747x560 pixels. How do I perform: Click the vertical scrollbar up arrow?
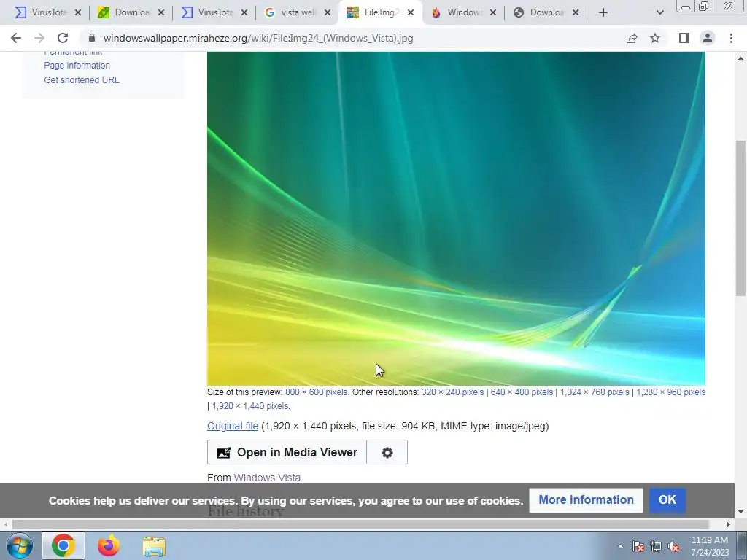click(741, 58)
